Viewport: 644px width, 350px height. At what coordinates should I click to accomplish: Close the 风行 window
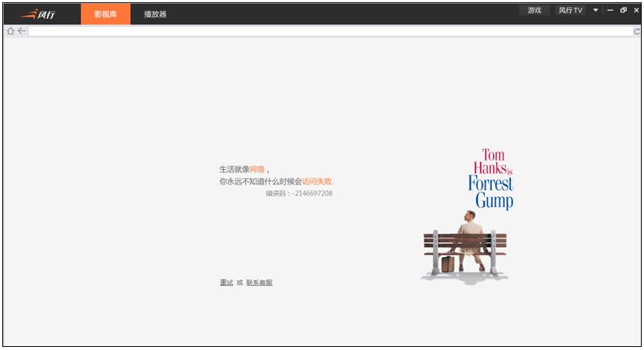click(x=636, y=10)
